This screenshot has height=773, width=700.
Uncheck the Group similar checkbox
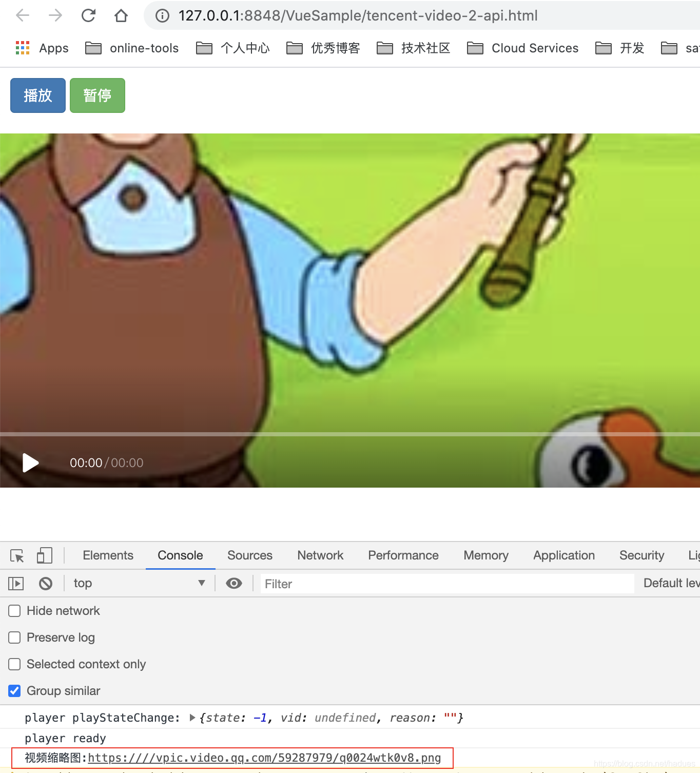(14, 691)
